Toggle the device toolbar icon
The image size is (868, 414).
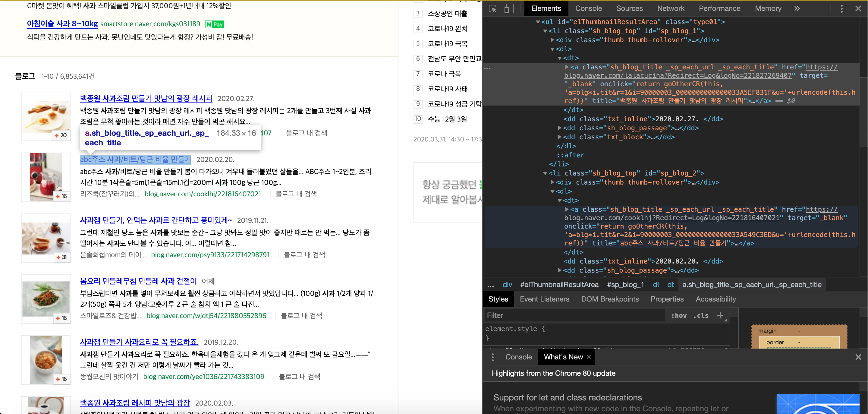click(x=509, y=9)
